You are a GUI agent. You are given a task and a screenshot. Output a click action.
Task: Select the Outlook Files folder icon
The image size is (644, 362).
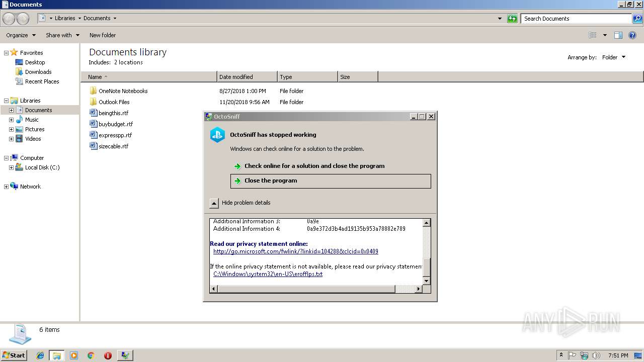click(x=93, y=102)
